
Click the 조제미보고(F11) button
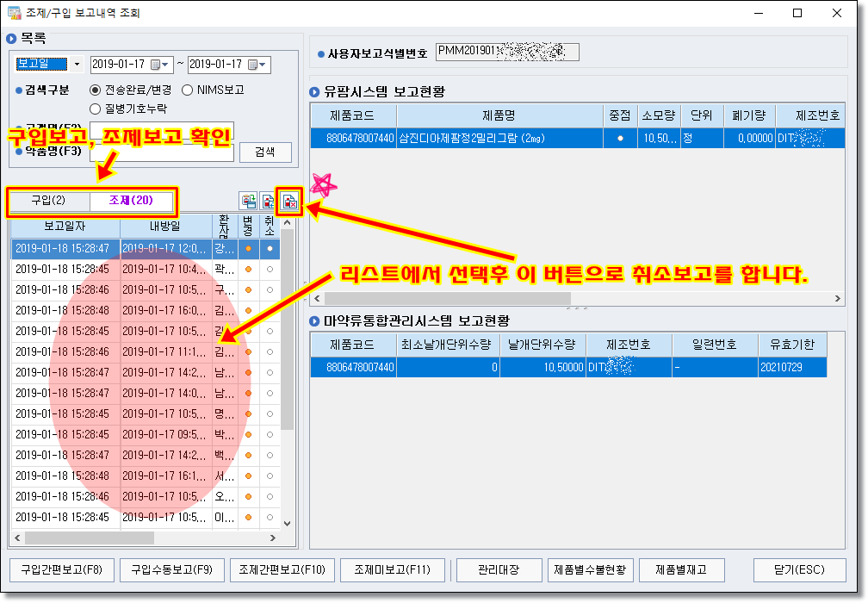coord(392,569)
